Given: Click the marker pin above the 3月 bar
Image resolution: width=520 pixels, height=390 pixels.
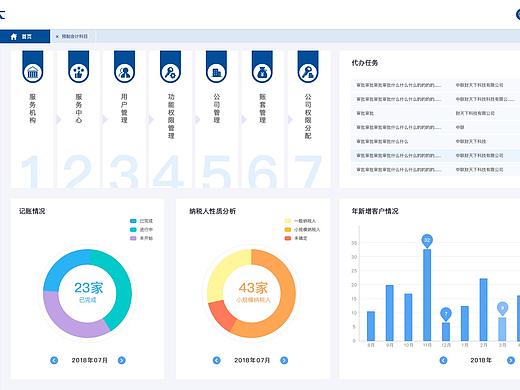Looking at the screenshot, I should tap(502, 309).
